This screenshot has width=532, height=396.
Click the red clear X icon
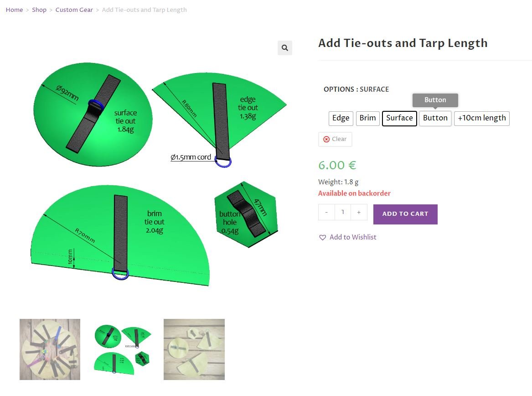pos(326,139)
